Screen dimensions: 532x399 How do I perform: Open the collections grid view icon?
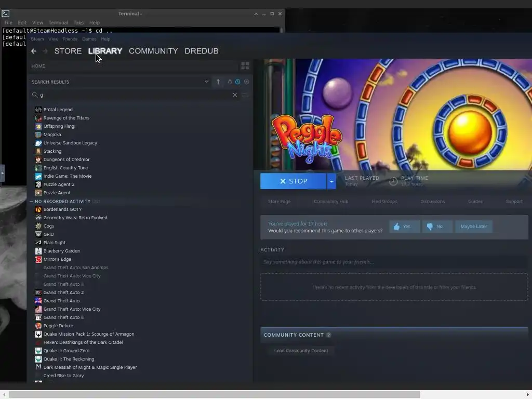[x=245, y=65]
